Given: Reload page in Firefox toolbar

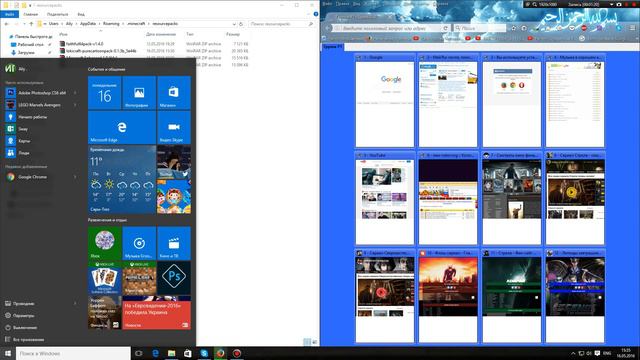Looking at the screenshot, I should (x=445, y=28).
